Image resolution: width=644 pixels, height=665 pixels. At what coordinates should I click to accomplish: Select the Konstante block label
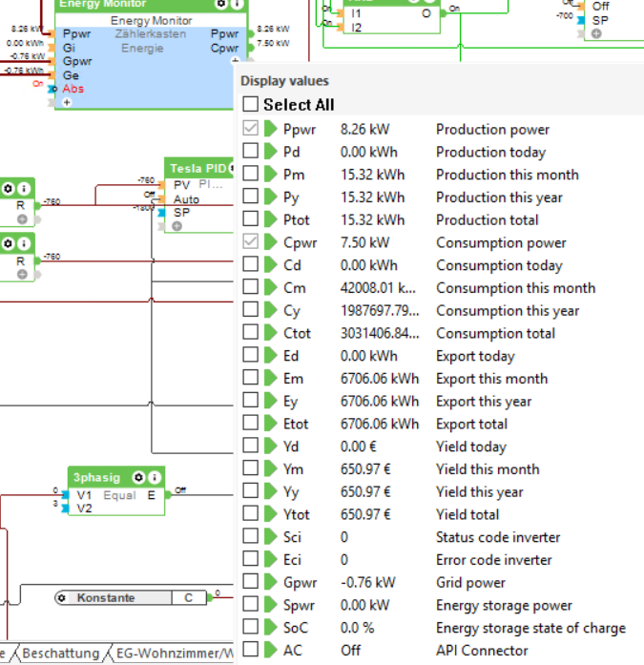[106, 597]
